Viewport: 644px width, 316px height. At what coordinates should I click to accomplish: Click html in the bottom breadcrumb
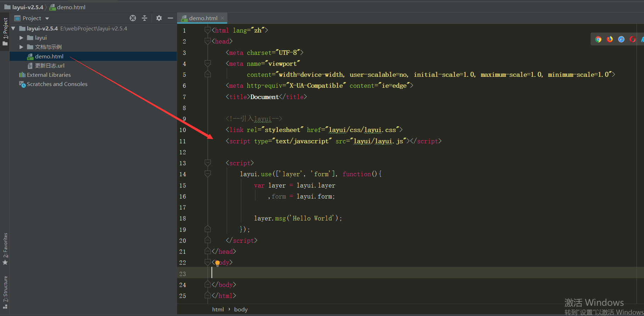[x=218, y=309]
